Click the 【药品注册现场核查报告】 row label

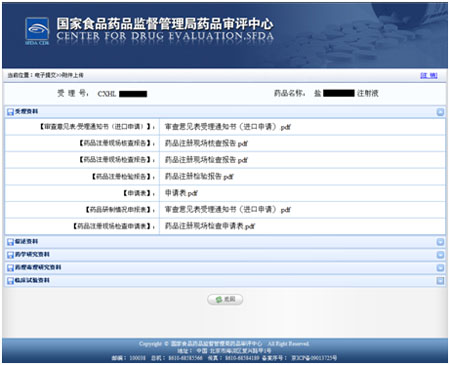[117, 143]
